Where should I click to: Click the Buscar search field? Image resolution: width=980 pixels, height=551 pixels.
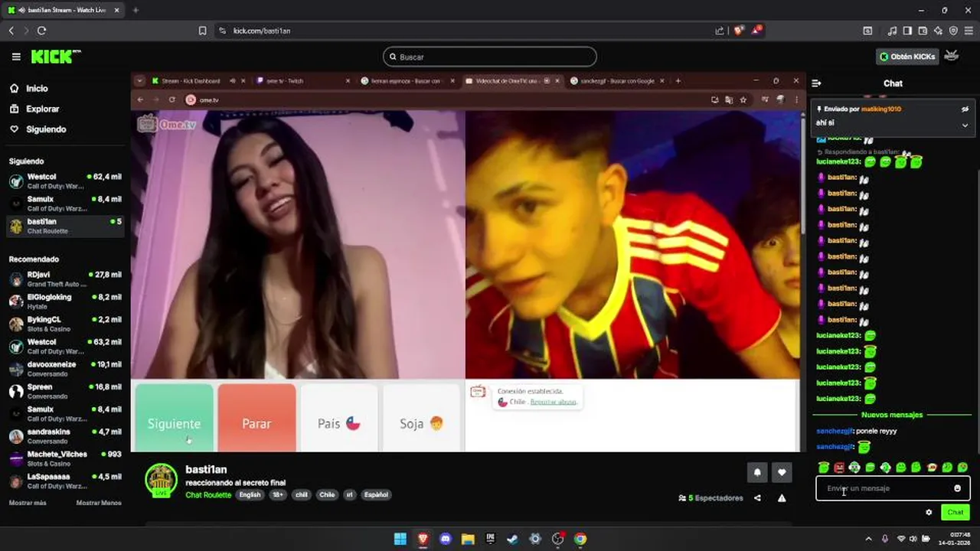pos(490,57)
